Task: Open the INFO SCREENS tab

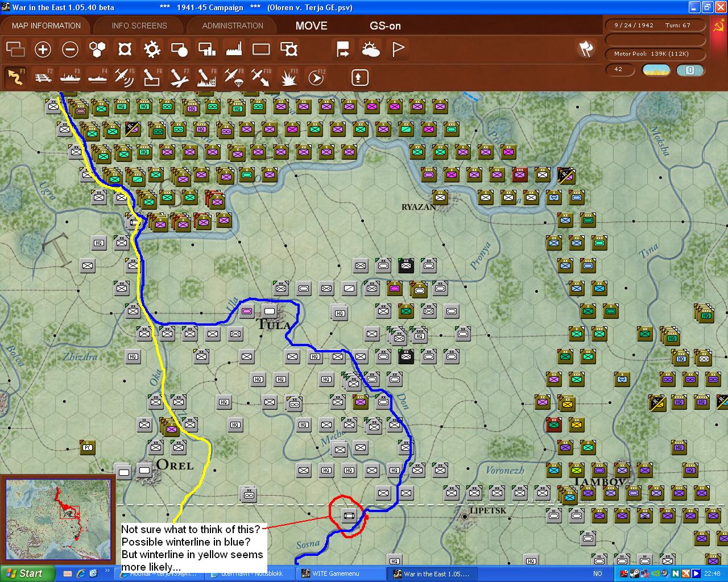Action: 139,26
